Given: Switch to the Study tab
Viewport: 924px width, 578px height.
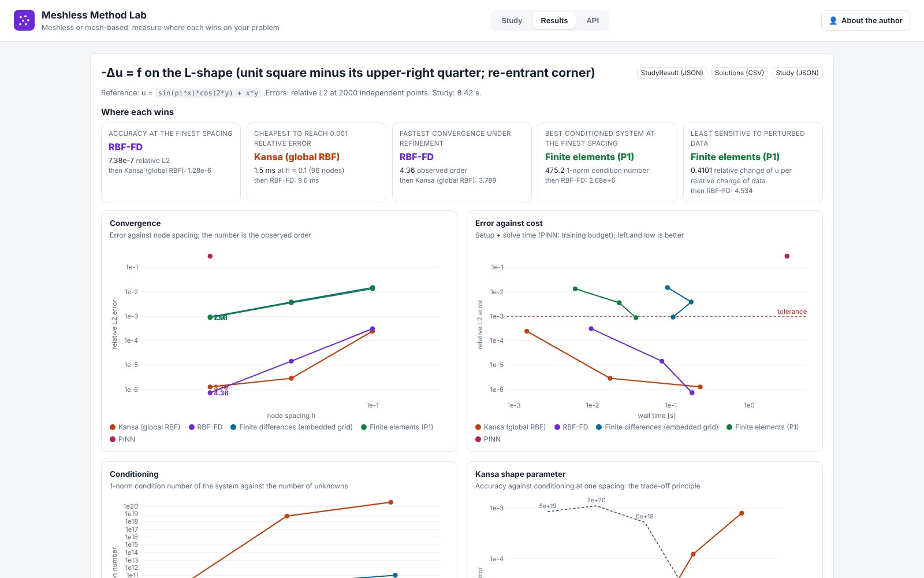Looking at the screenshot, I should click(512, 20).
